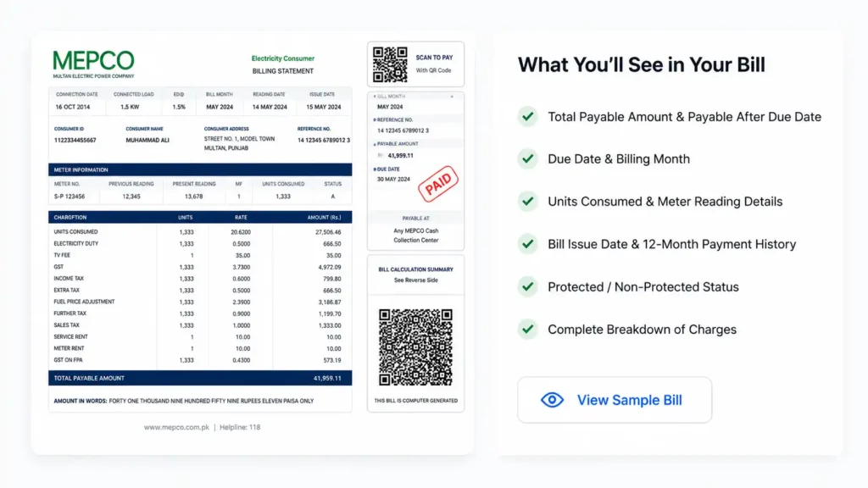868x488 pixels.
Task: Click the TOTAL PAYABLE AMOUNT row
Action: (200, 379)
